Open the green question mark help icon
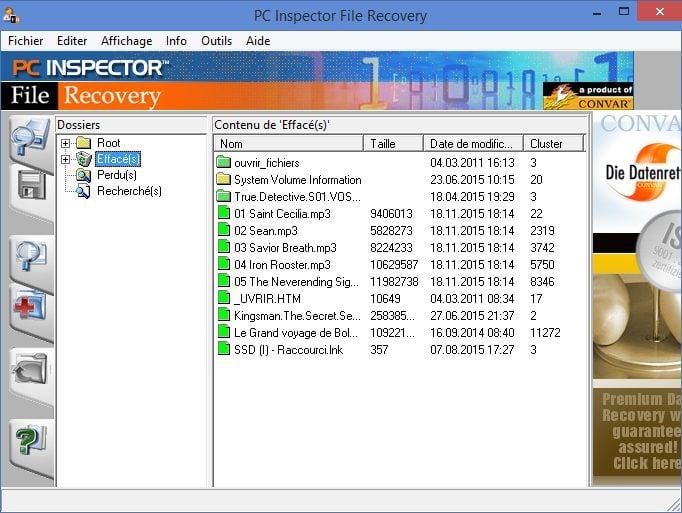682x513 pixels. (x=30, y=441)
